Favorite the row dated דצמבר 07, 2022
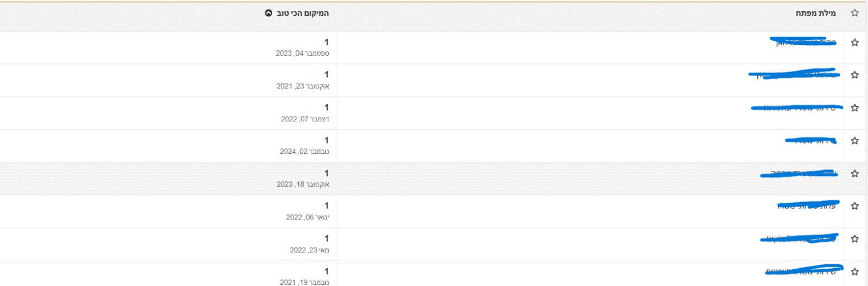This screenshot has height=286, width=868. click(x=855, y=108)
